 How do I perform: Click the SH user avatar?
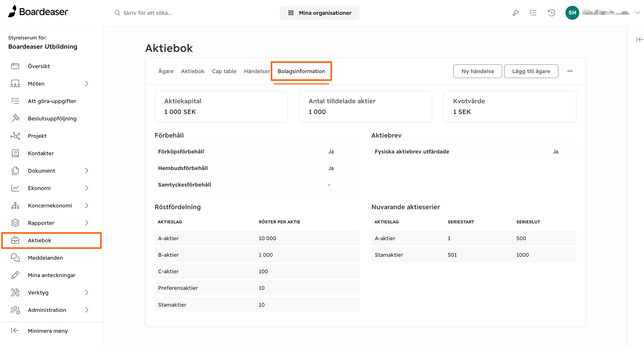point(572,13)
